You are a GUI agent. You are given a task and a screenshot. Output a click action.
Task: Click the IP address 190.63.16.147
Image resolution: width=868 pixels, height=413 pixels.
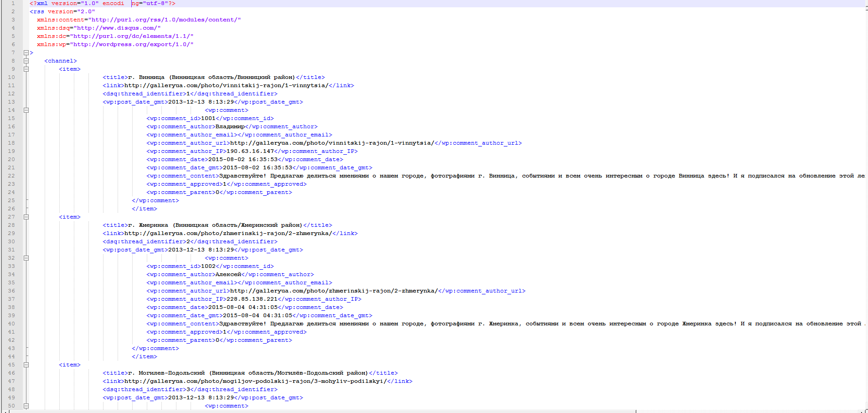(250, 151)
